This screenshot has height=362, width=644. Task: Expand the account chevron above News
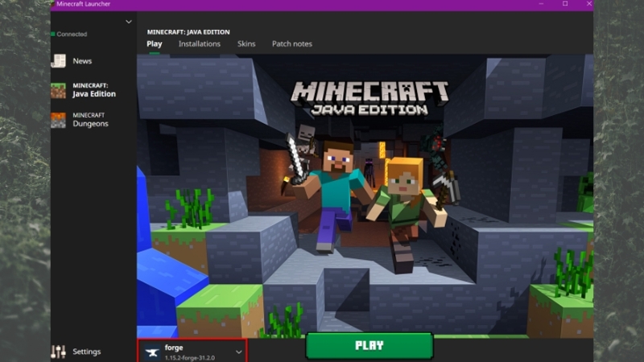[129, 22]
